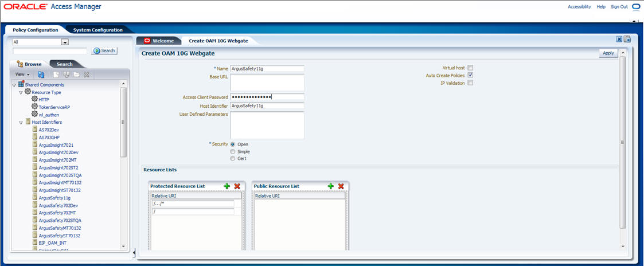Open the Welcome tab
The width and height of the screenshot is (644, 266).
coord(158,41)
